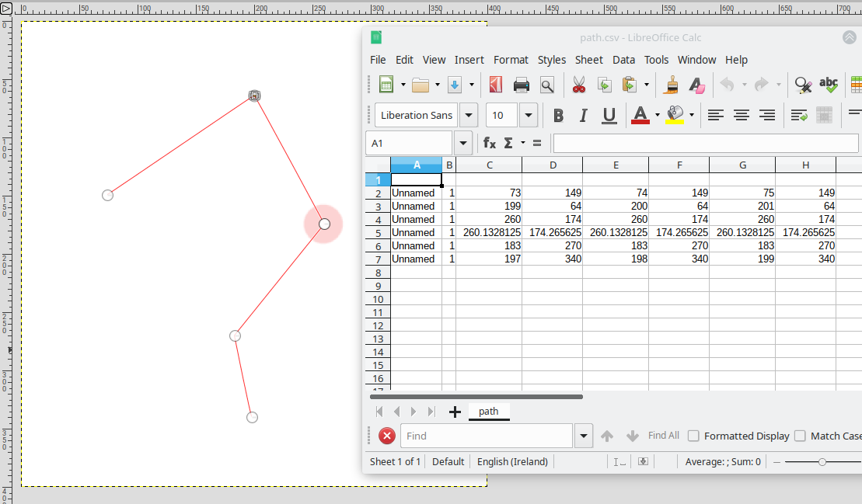Toggle the selection mode status icon
862x504 pixels.
[619, 462]
